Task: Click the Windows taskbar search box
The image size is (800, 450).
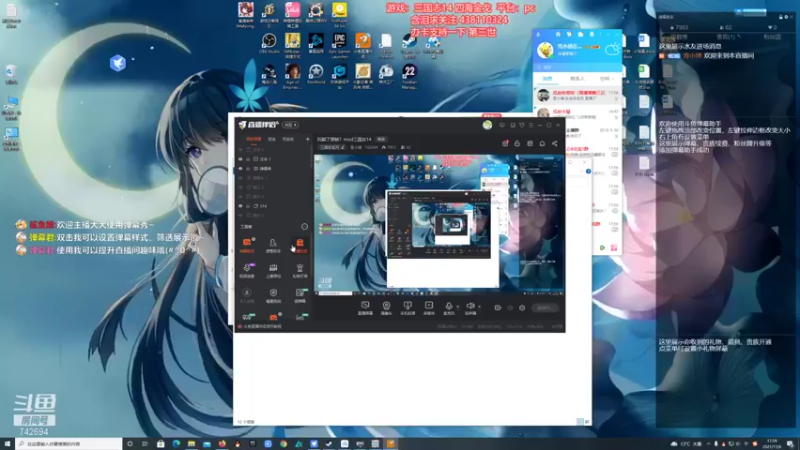Action: (x=69, y=444)
